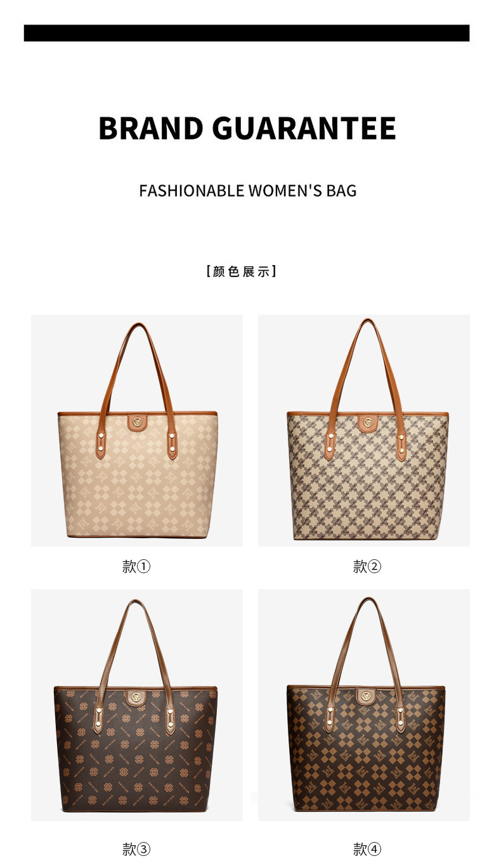The image size is (501, 868).
Task: Click the BRAND GUARANTEE heading
Action: click(x=247, y=128)
